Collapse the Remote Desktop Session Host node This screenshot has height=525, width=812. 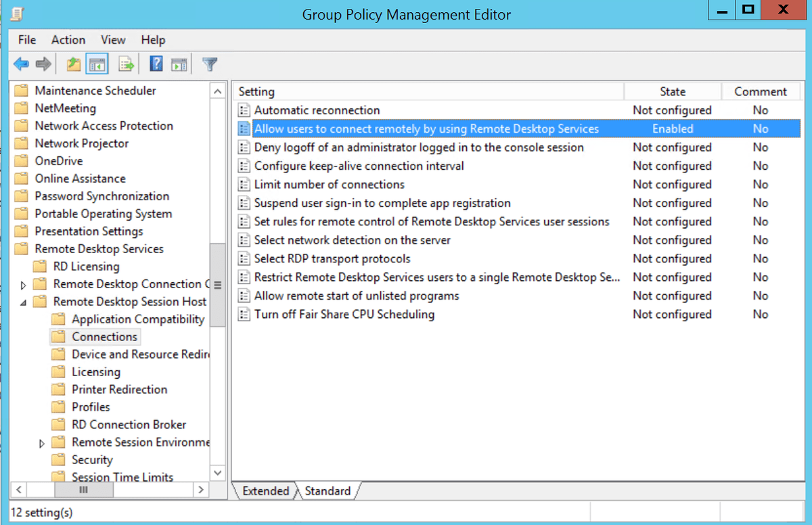pyautogui.click(x=24, y=302)
